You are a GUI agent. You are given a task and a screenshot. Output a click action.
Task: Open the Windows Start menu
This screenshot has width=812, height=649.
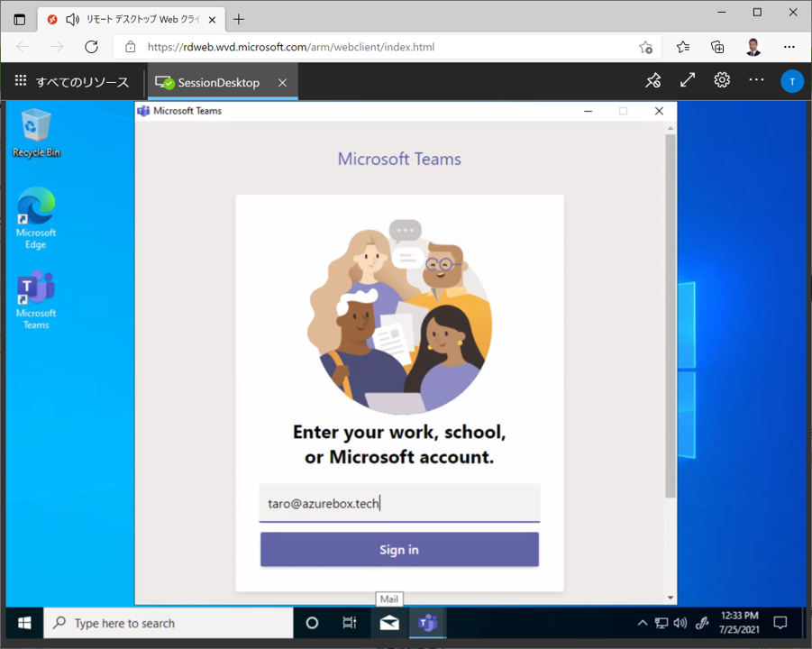click(24, 623)
